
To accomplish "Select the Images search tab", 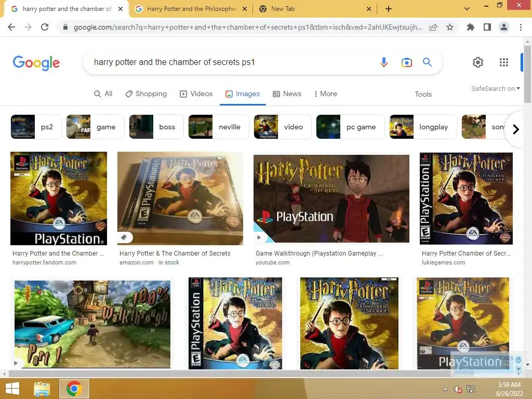I will coord(243,94).
